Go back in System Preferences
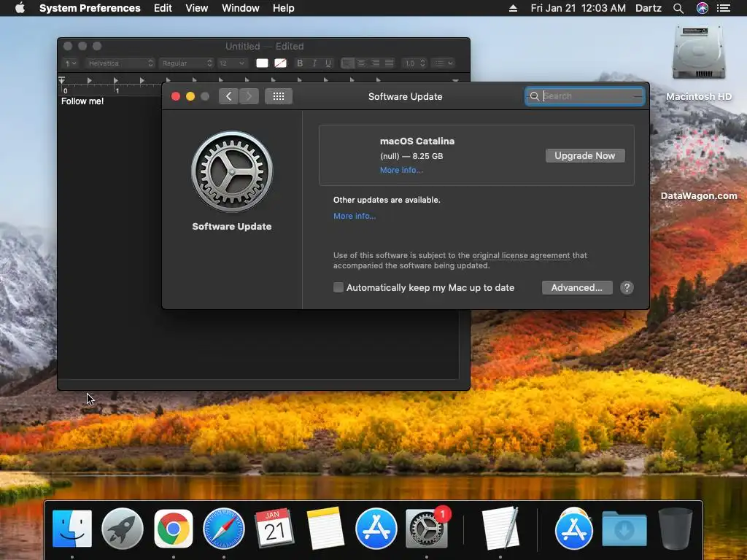This screenshot has height=560, width=747. pos(228,96)
